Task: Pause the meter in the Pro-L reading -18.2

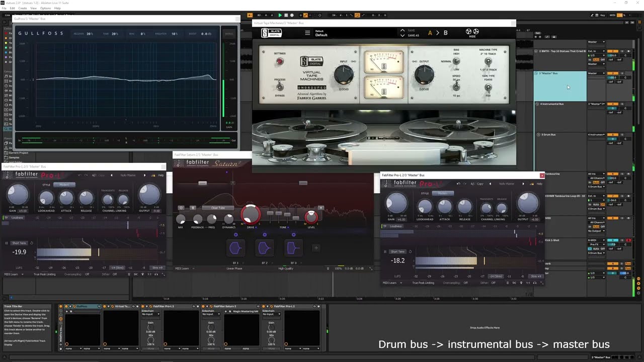Action: (x=385, y=251)
